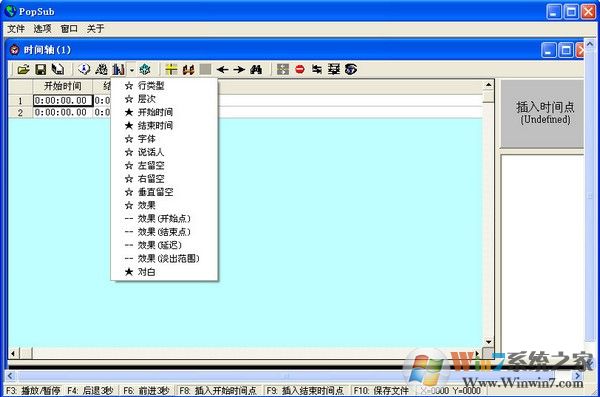This screenshot has width=600, height=397.
Task: Click the gray grid toolbar icon
Action: [x=283, y=69]
